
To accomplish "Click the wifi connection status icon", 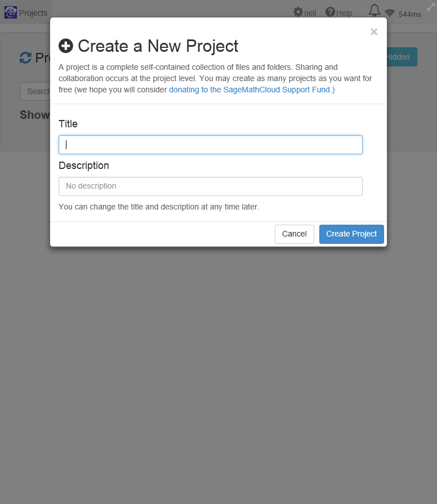I will (390, 14).
